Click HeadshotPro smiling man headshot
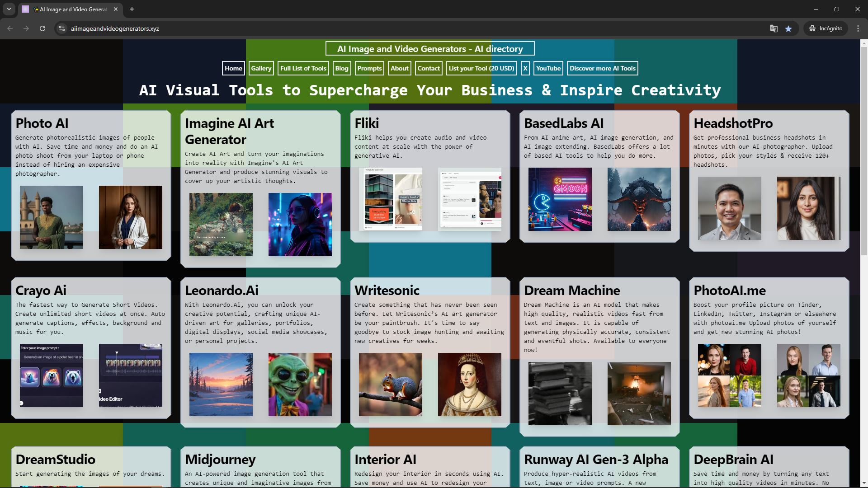 pos(730,208)
